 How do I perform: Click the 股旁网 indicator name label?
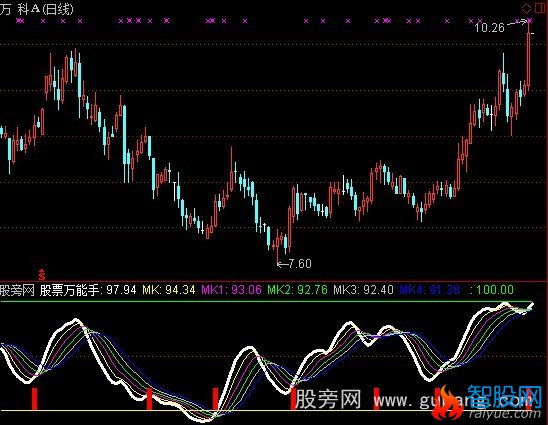[x=17, y=290]
